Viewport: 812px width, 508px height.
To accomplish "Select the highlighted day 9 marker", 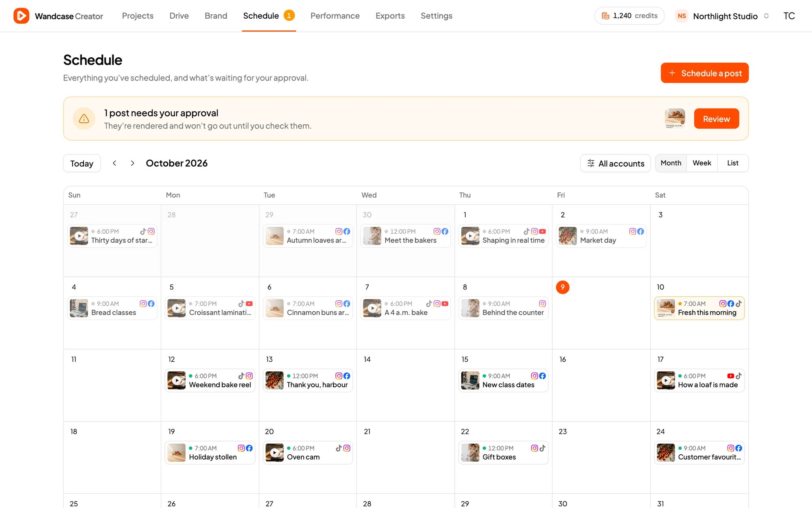I will [563, 287].
